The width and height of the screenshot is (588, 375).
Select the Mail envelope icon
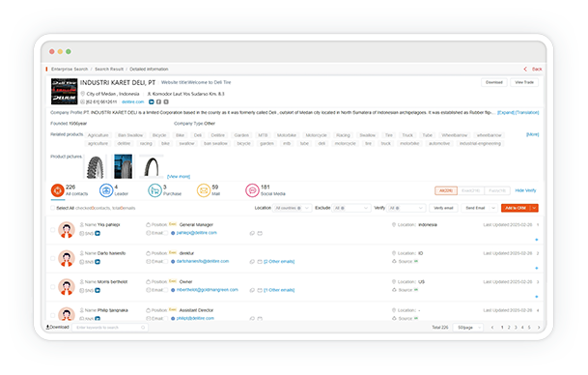click(x=204, y=190)
